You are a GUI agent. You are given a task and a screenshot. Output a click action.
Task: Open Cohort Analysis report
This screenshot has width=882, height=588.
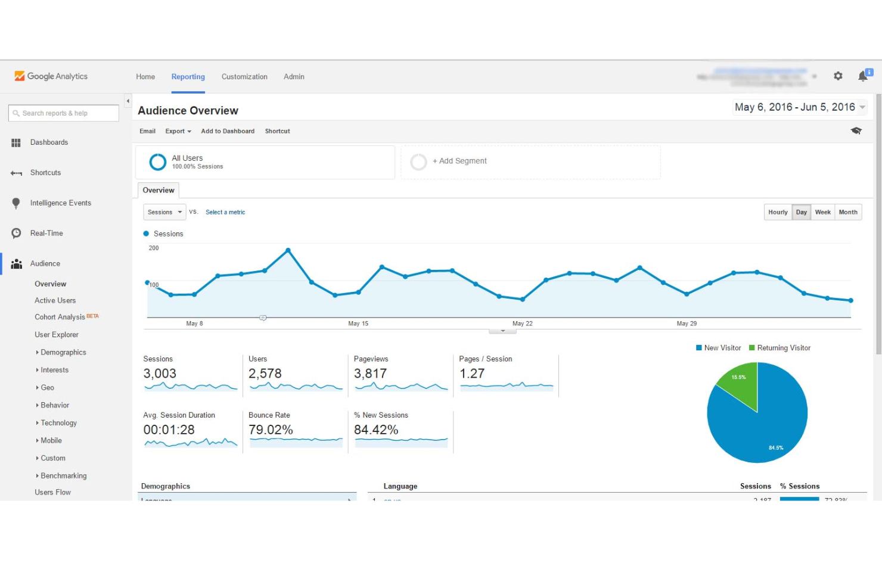tap(60, 318)
